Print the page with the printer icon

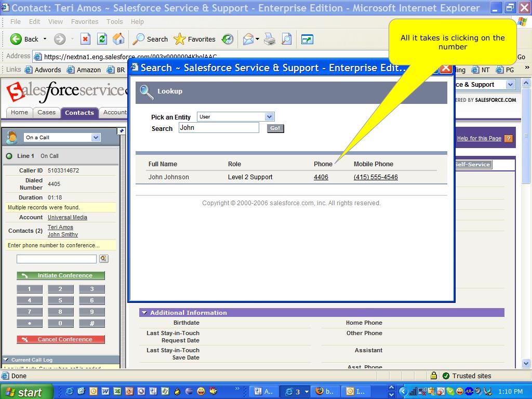tap(270, 39)
